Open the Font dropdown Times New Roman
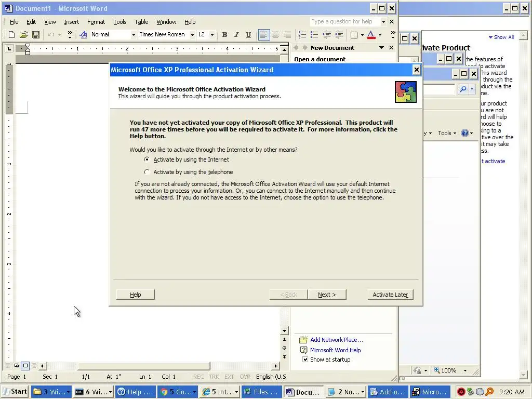This screenshot has width=532, height=399. [192, 35]
